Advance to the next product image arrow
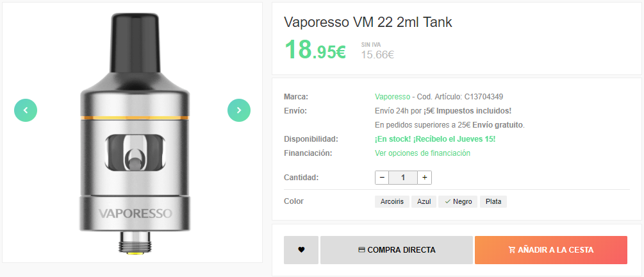Viewport: 644px width, 277px height. click(239, 110)
